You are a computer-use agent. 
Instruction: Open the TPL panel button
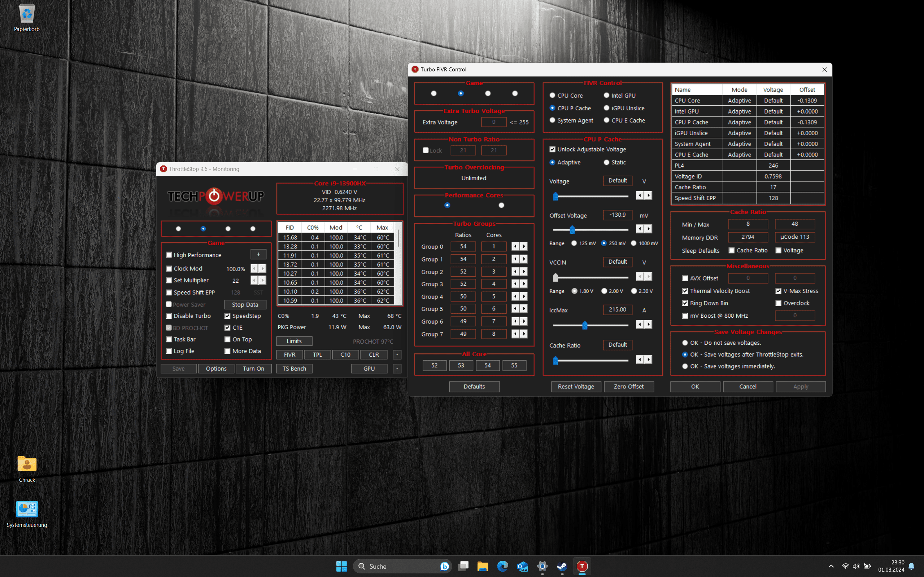pyautogui.click(x=317, y=354)
